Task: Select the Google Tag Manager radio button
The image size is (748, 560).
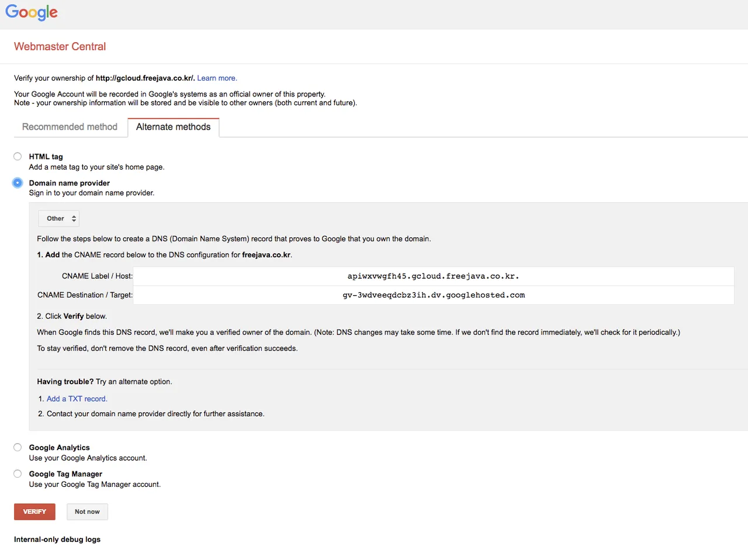Action: point(18,473)
